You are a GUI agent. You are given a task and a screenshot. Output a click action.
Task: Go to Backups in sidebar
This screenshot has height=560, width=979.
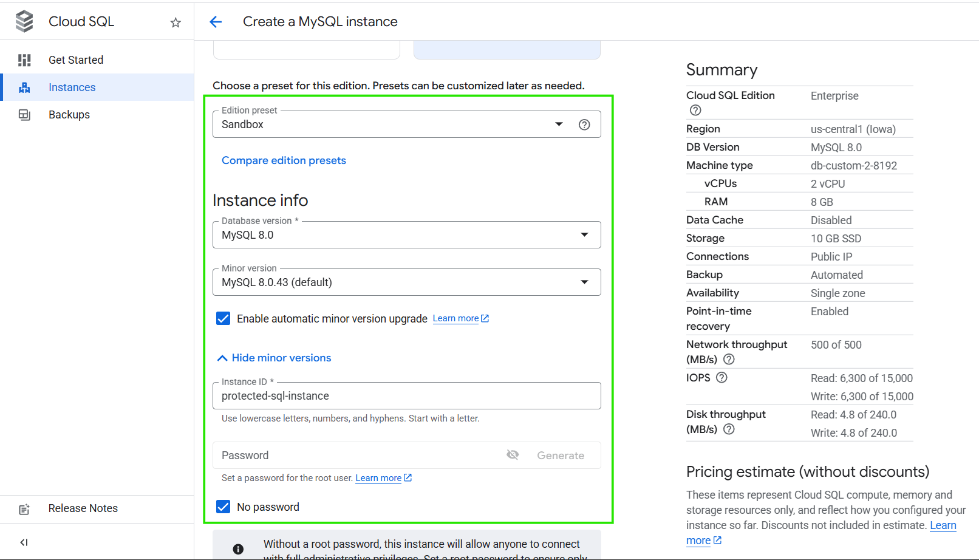(x=69, y=115)
